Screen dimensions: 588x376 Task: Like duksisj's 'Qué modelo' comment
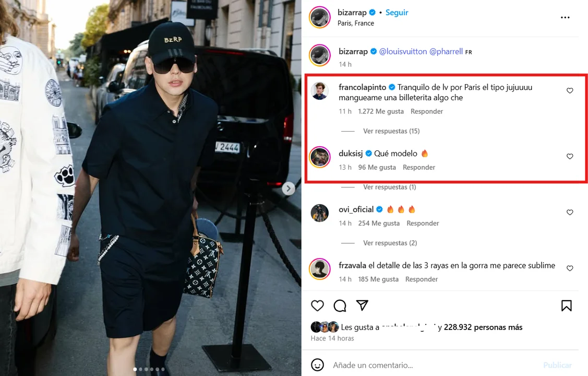tap(570, 156)
